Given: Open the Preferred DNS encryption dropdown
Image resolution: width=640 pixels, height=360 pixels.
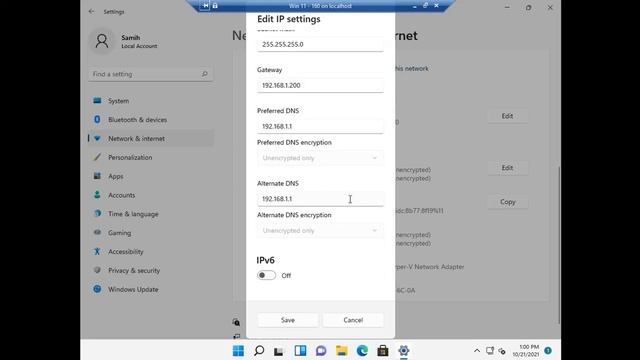Looking at the screenshot, I should 320,158.
